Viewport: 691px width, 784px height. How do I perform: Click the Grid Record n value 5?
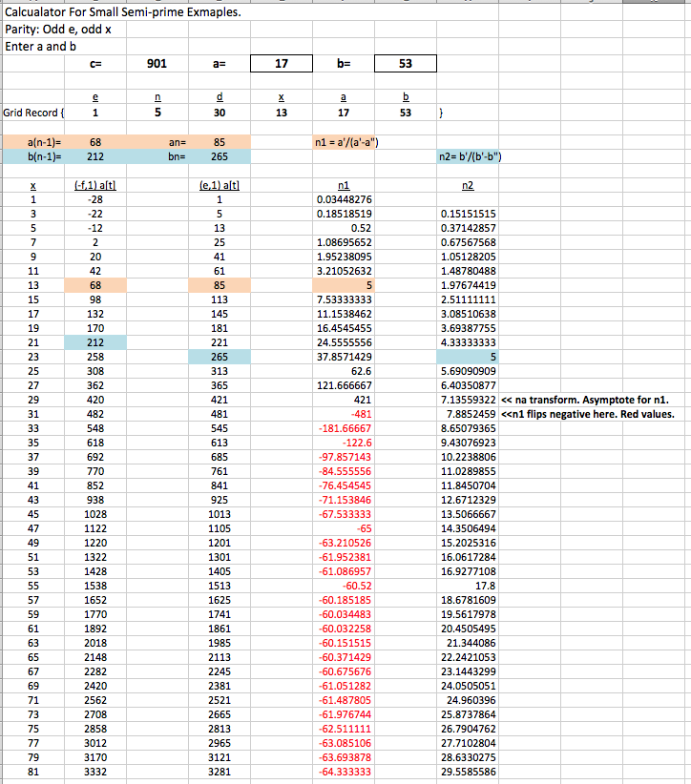click(x=157, y=113)
